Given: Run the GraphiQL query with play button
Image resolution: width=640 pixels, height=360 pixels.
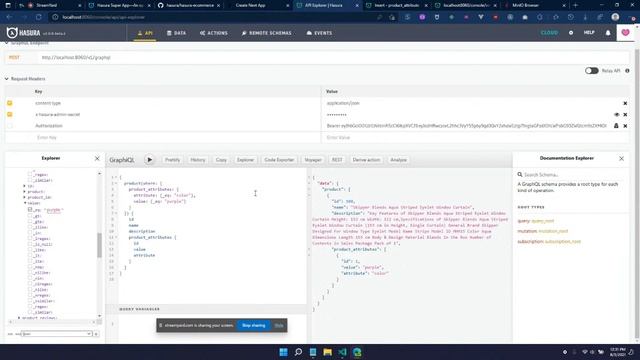Looking at the screenshot, I should click(149, 160).
